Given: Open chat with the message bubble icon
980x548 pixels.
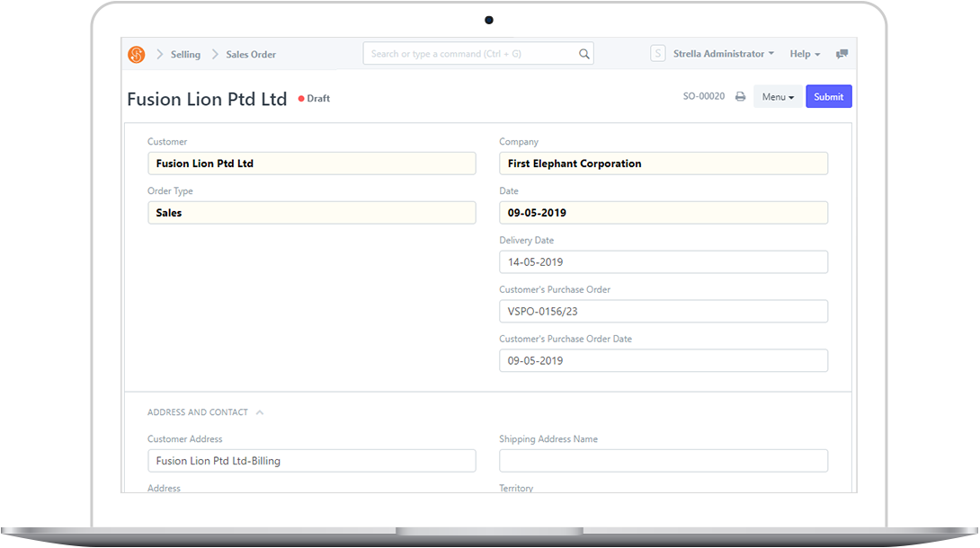Looking at the screenshot, I should pyautogui.click(x=842, y=54).
